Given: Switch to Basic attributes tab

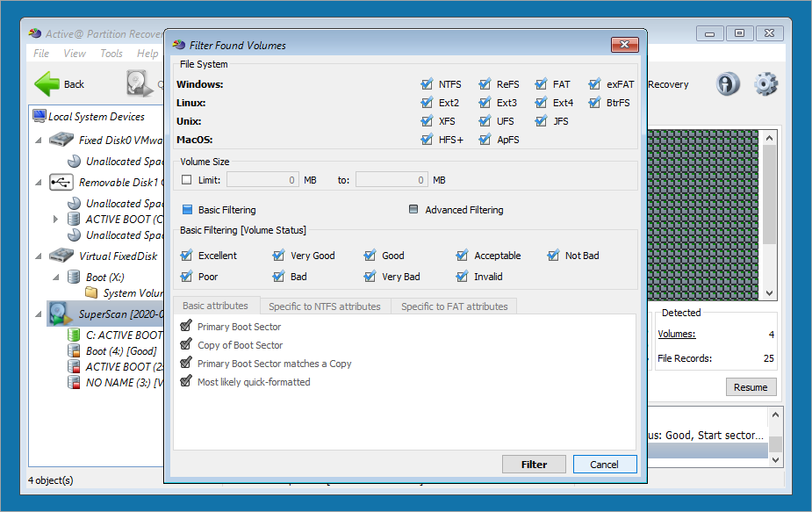Looking at the screenshot, I should click(x=215, y=306).
